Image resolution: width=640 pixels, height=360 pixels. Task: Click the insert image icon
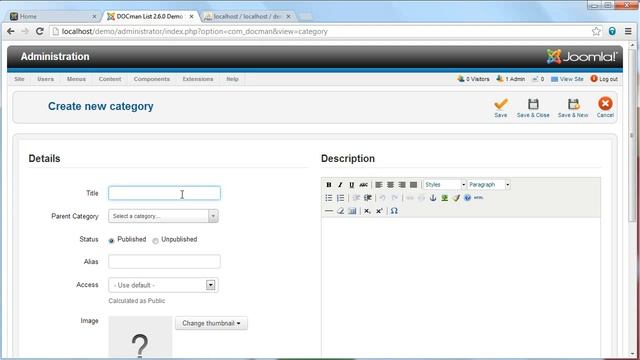click(444, 198)
